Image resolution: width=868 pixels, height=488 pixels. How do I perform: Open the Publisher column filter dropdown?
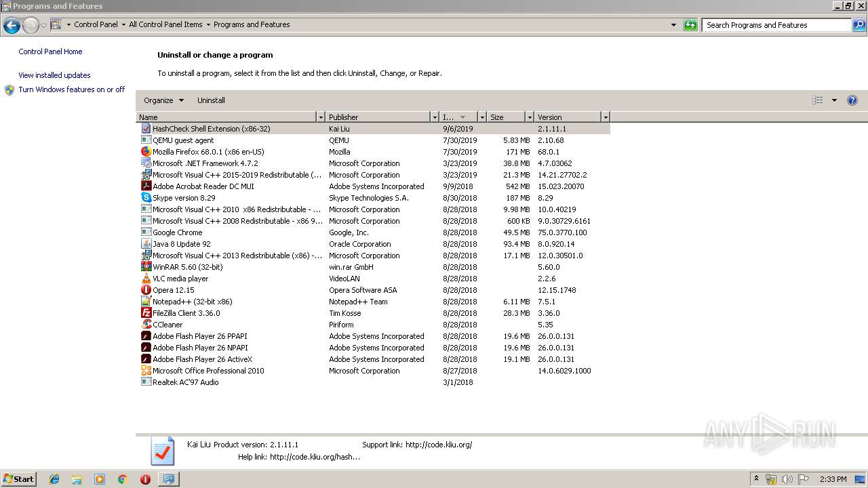point(434,117)
